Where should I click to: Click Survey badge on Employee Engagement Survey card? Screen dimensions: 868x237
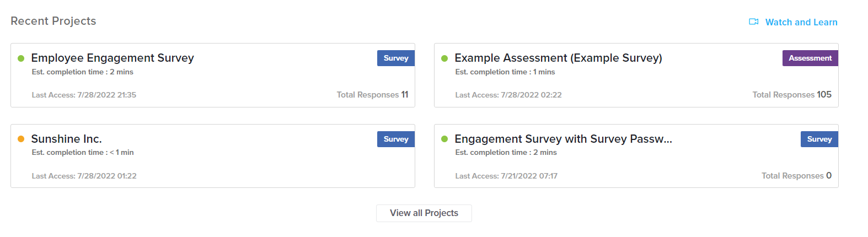(x=395, y=58)
